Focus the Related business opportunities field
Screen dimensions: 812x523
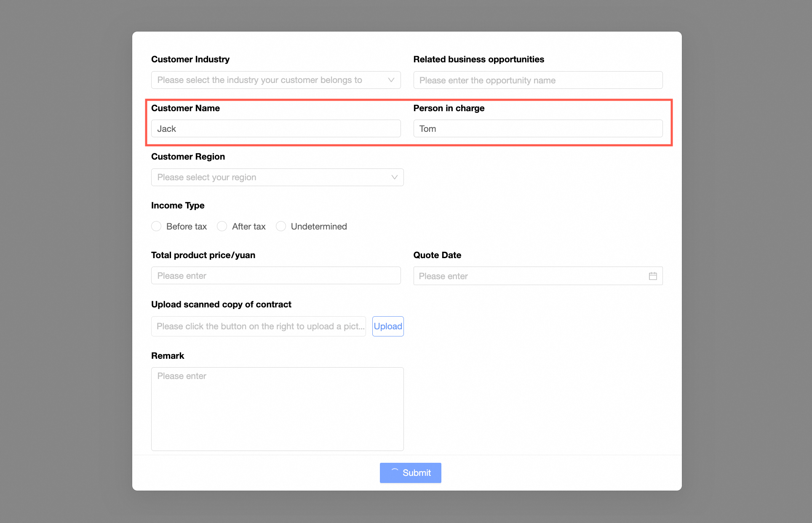(538, 80)
